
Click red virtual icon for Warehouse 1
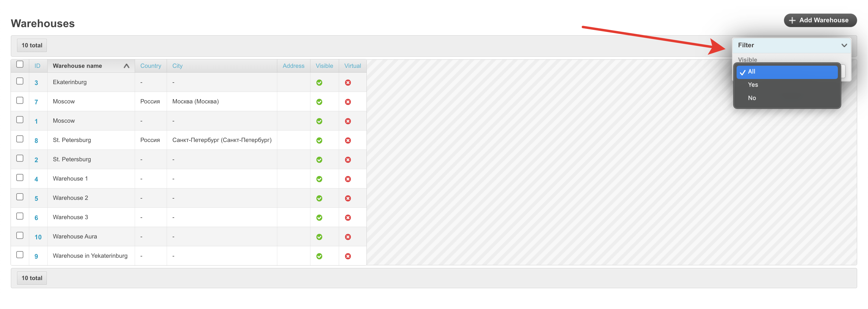click(x=348, y=179)
